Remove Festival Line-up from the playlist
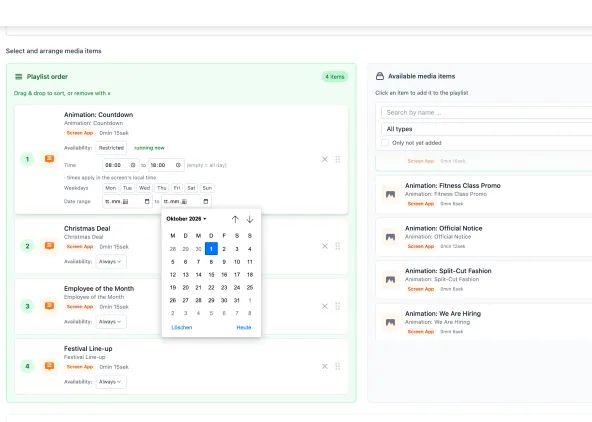592x422 pixels. pos(325,366)
